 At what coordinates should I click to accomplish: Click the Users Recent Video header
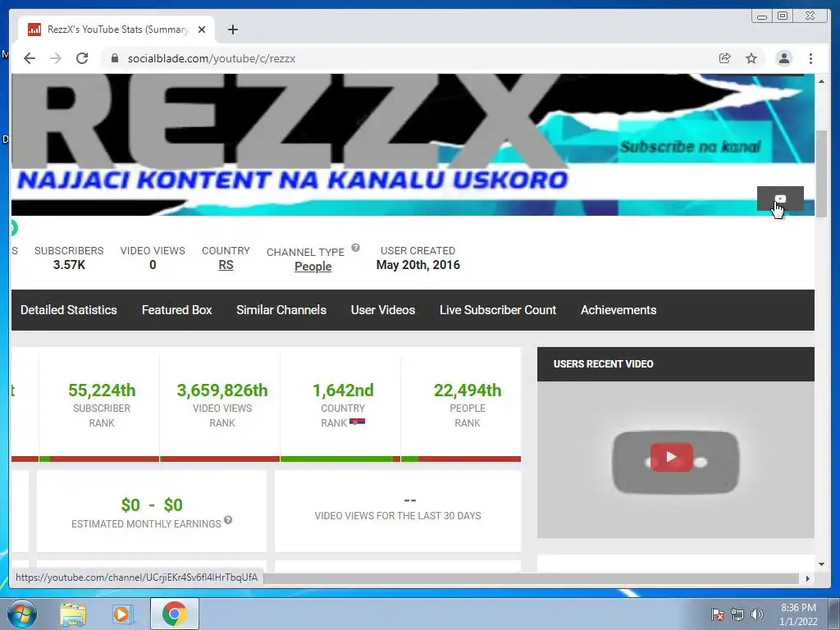click(x=676, y=364)
